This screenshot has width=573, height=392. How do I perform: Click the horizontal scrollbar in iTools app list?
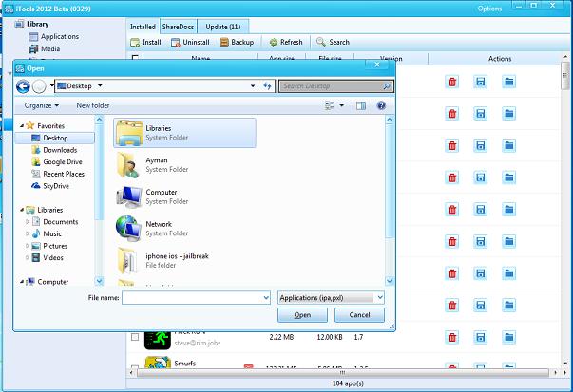[342, 373]
